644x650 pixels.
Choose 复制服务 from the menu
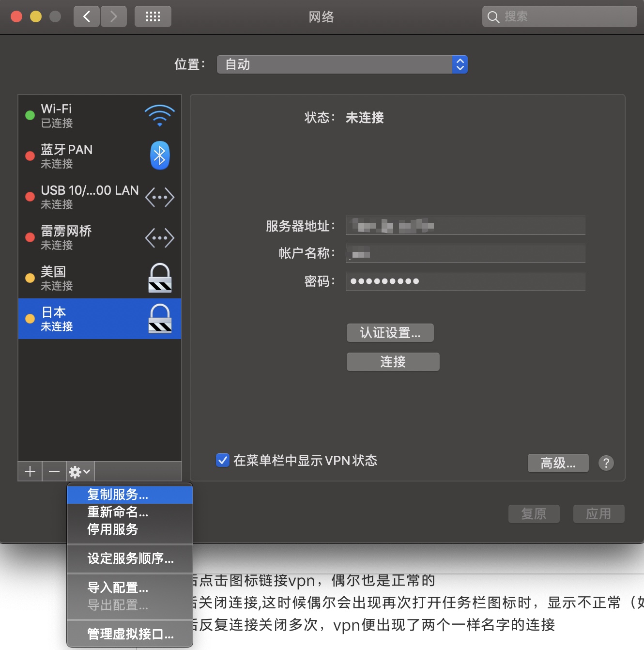pos(118,495)
